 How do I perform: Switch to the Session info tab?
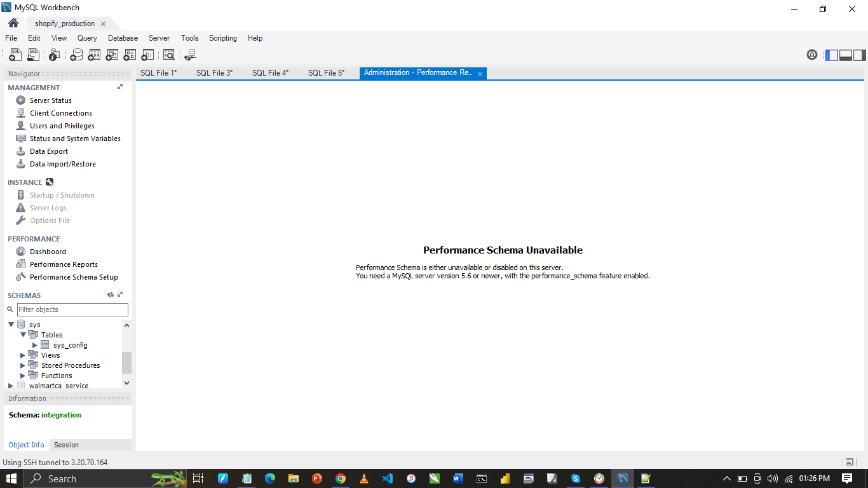point(66,445)
